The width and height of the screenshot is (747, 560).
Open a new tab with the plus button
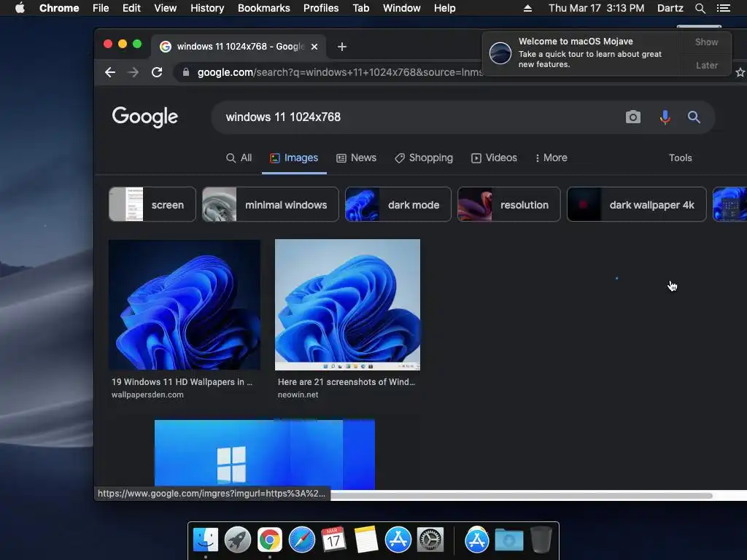coord(341,47)
